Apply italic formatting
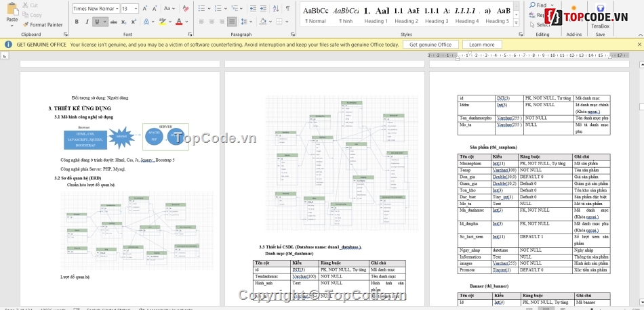The height and width of the screenshot is (310, 644). click(x=87, y=22)
